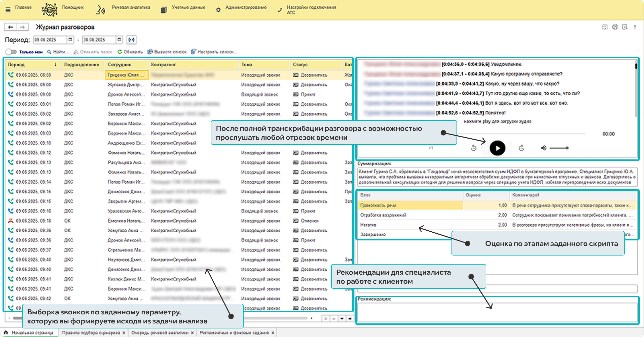Click the print icon at top right
The height and width of the screenshot is (337, 644).
(615, 27)
